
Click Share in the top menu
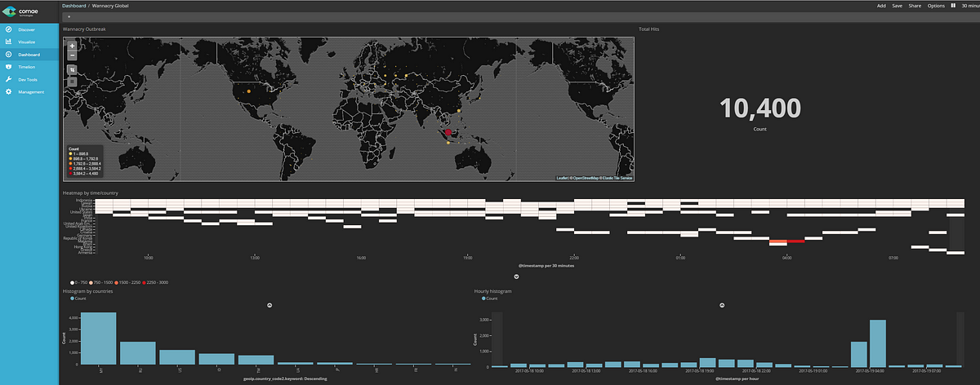tap(915, 6)
